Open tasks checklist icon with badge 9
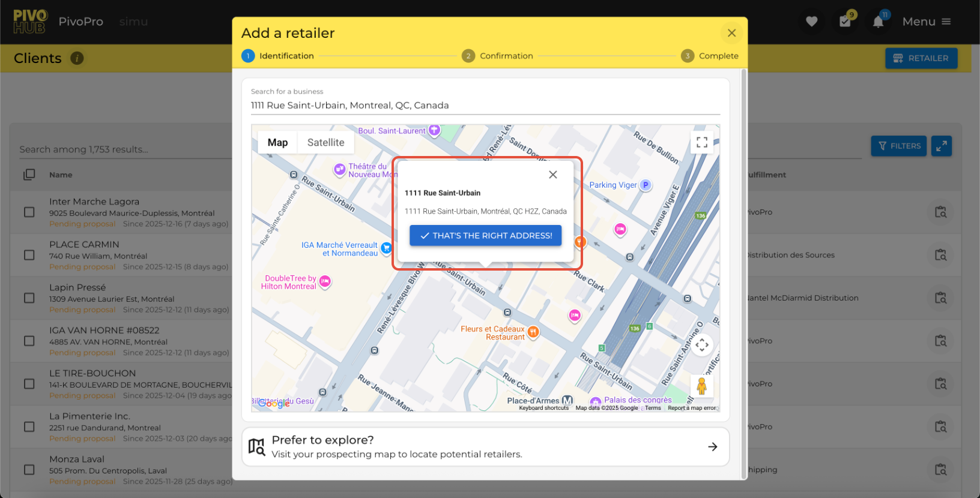Viewport: 980px width, 498px height. pos(845,22)
